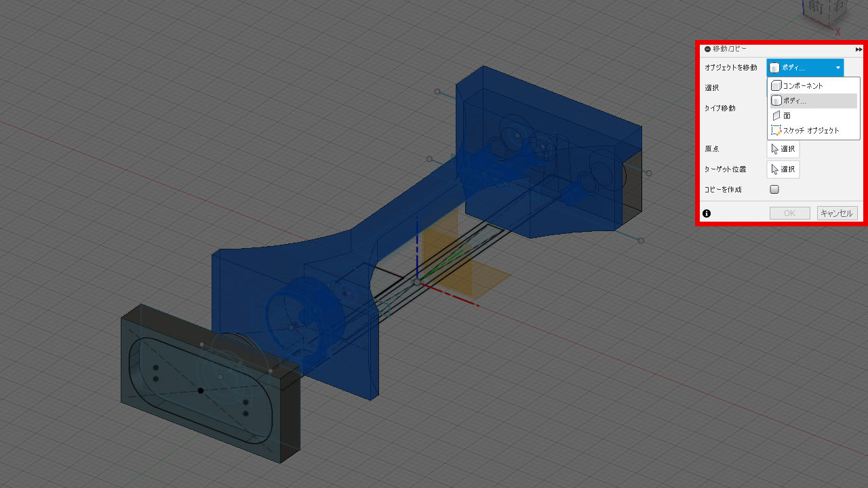Click the 原点 selection cursor button

point(783,149)
